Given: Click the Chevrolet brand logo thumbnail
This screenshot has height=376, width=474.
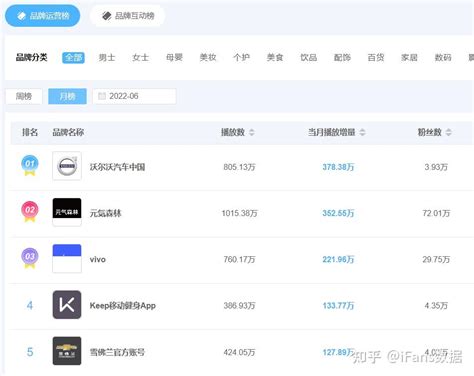Looking at the screenshot, I should coord(67,351).
